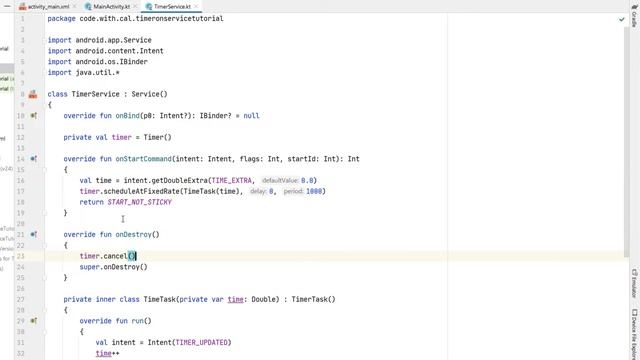Collapse the TimeTask class body at line 28
The width and height of the screenshot is (640, 360).
click(45, 310)
